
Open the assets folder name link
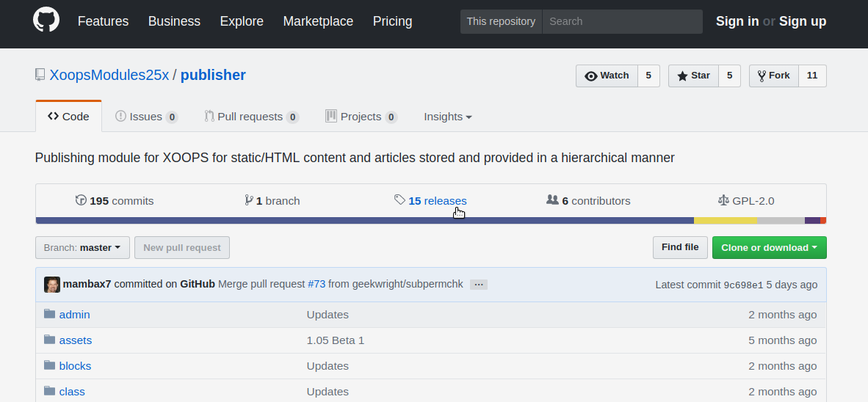[x=76, y=340]
